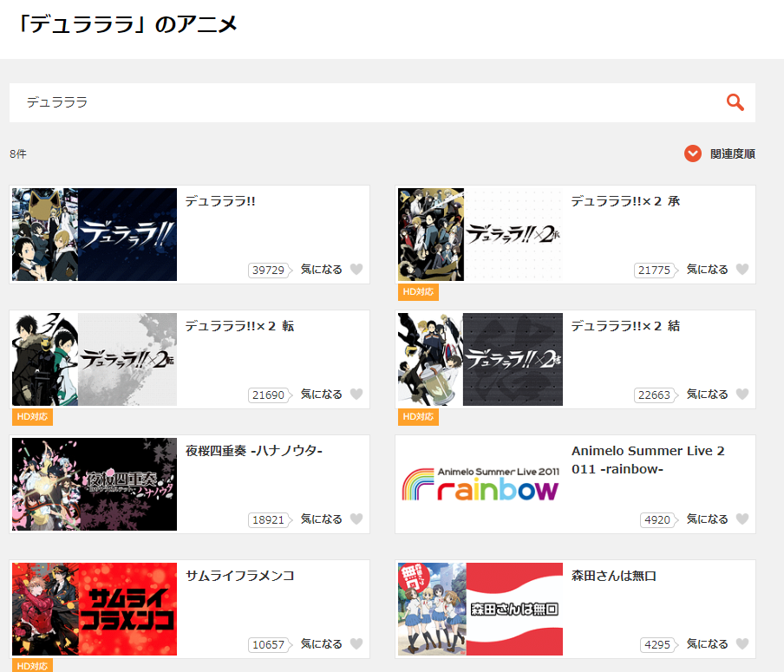This screenshot has width=784, height=672.
Task: Click the 4920 favorites count
Action: tap(658, 520)
